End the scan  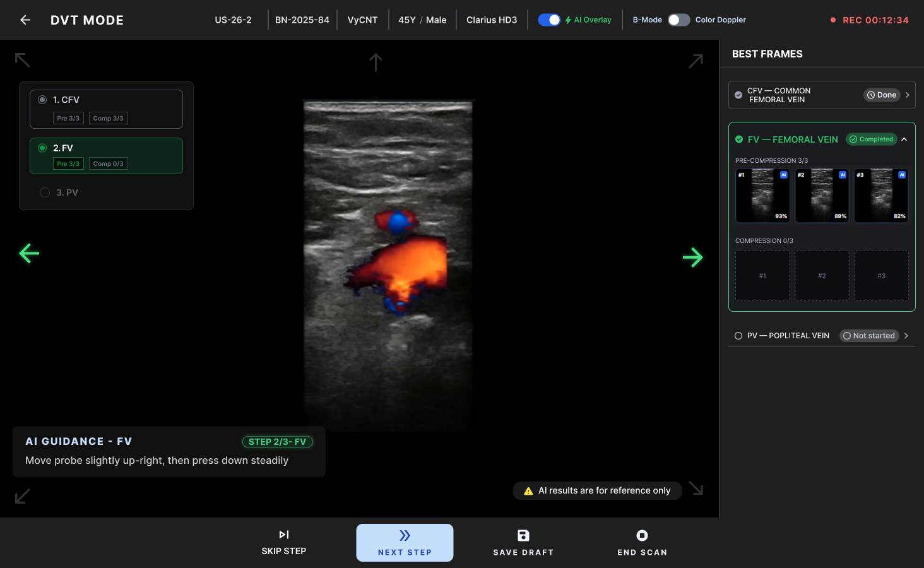tap(642, 543)
